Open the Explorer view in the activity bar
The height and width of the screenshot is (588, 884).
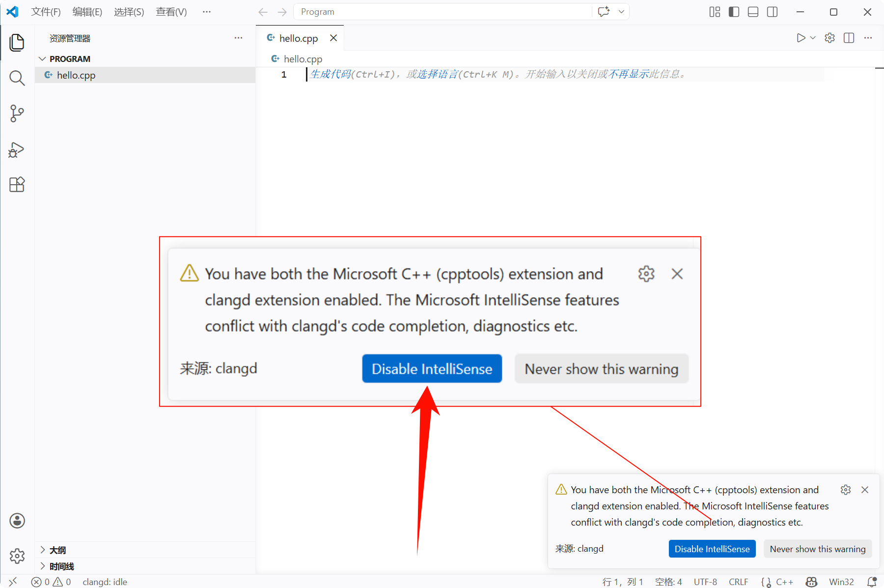(x=17, y=43)
